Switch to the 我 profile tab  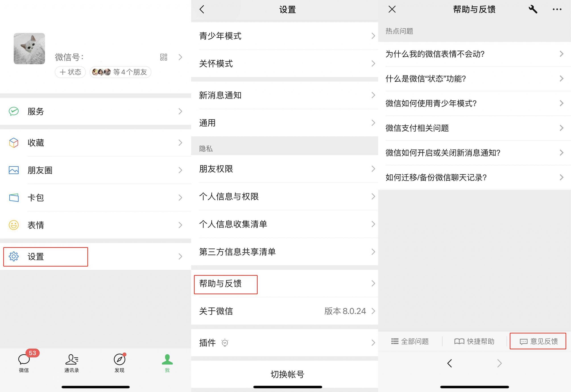[x=167, y=363]
